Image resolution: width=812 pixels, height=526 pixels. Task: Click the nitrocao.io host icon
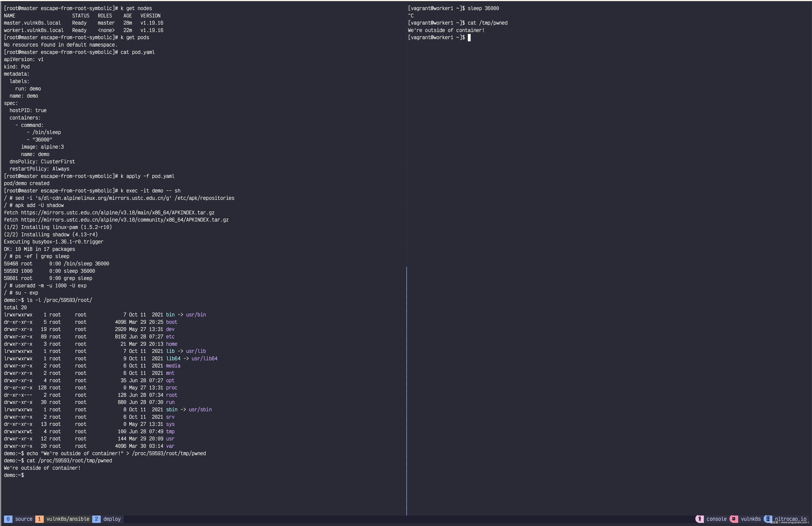coord(768,519)
